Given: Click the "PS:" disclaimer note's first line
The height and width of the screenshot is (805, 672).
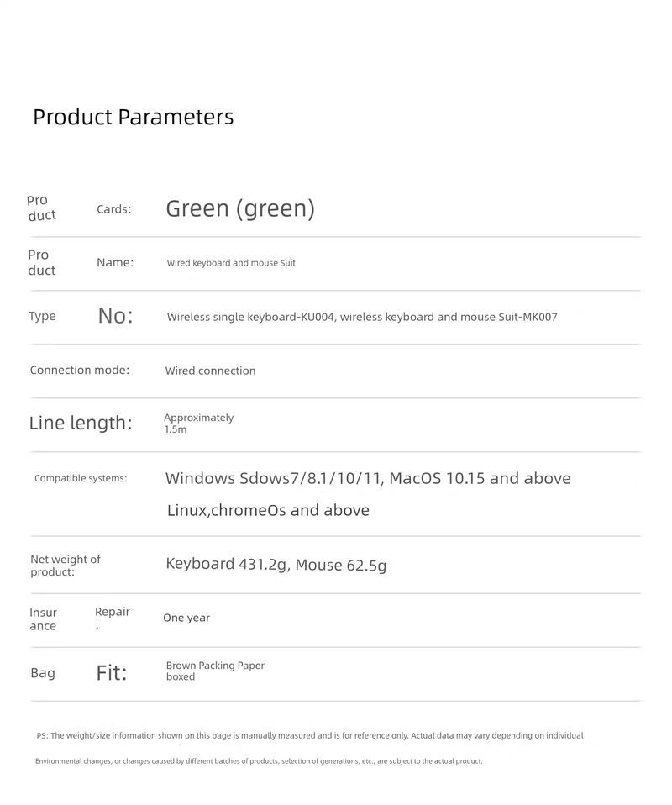Looking at the screenshot, I should click(x=309, y=735).
